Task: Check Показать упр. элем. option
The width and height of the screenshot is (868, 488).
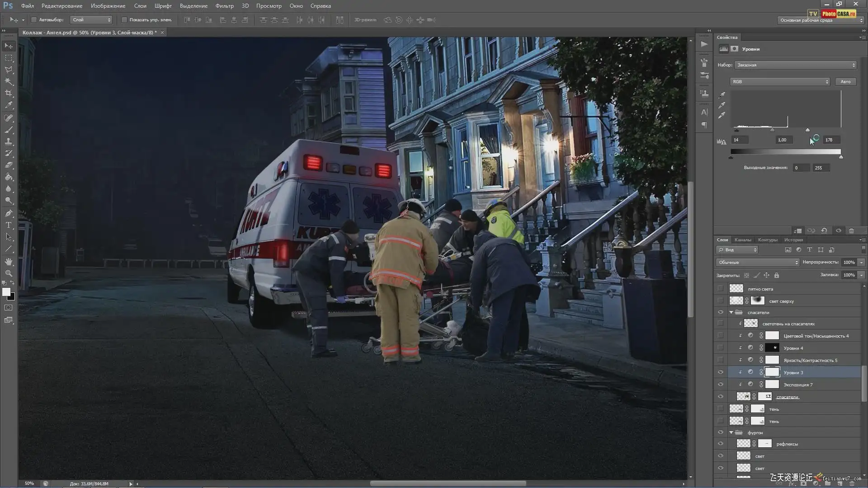Action: pyautogui.click(x=124, y=20)
